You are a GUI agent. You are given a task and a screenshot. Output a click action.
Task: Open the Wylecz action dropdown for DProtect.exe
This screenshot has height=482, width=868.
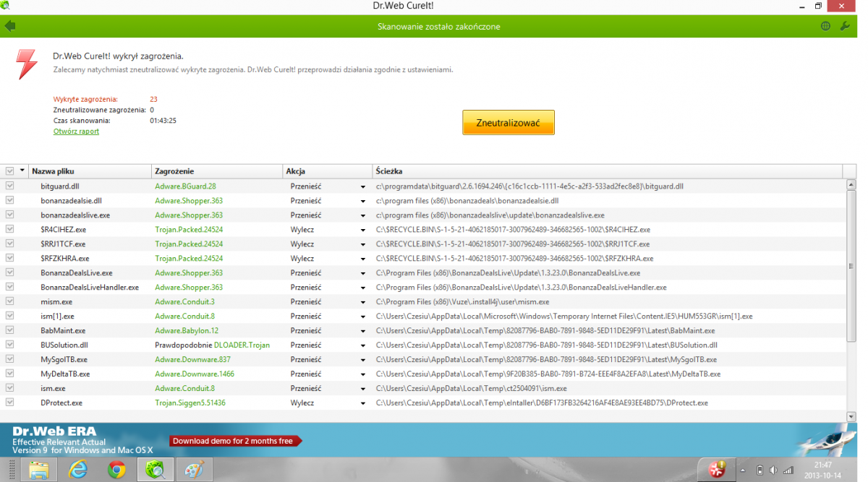(x=363, y=403)
